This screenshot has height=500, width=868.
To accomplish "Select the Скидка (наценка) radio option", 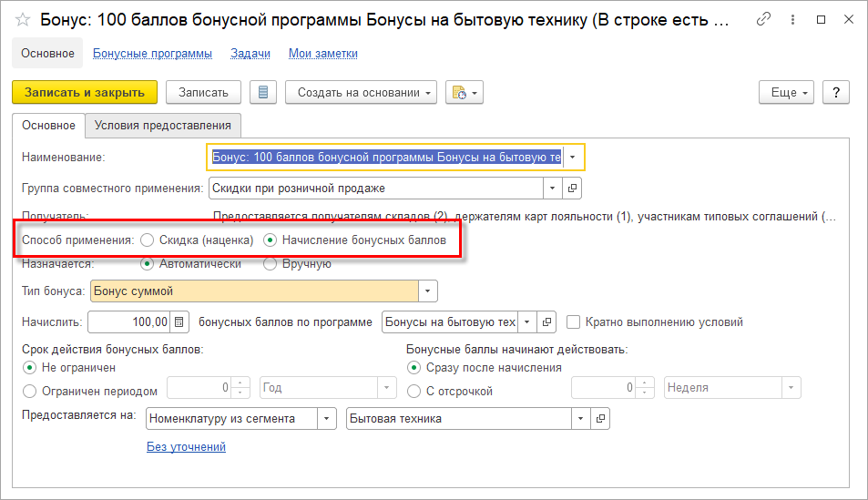I will pyautogui.click(x=148, y=240).
